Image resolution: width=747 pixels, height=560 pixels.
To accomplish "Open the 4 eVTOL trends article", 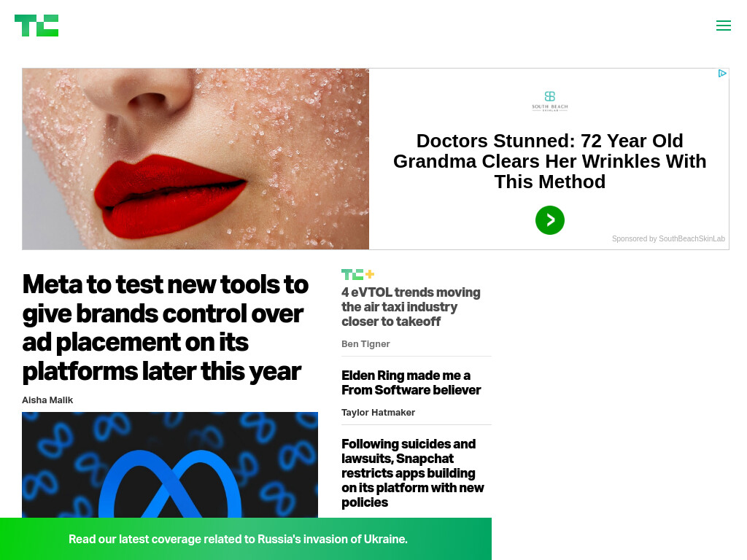I will tap(411, 307).
